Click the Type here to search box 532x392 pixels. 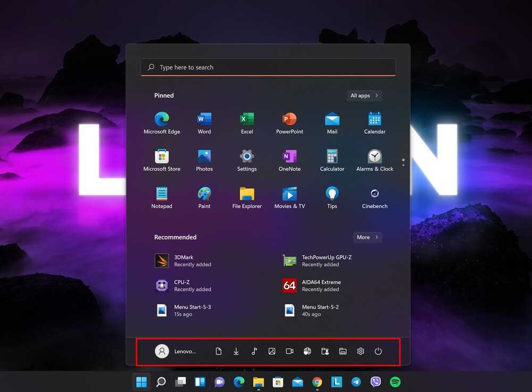coord(268,68)
